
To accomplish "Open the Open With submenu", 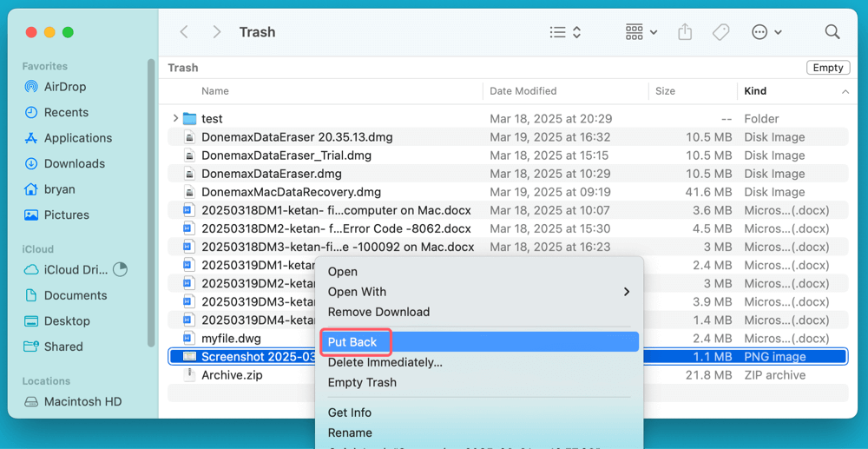I will (x=477, y=292).
